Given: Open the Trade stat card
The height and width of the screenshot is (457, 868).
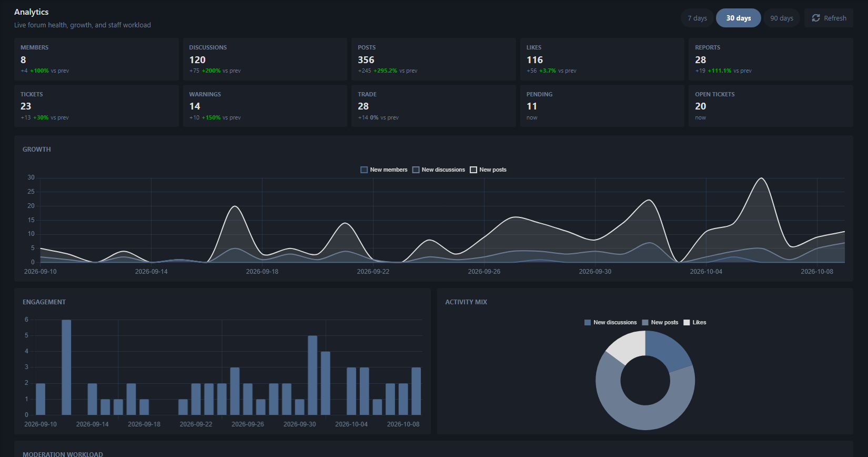Looking at the screenshot, I should tap(433, 106).
